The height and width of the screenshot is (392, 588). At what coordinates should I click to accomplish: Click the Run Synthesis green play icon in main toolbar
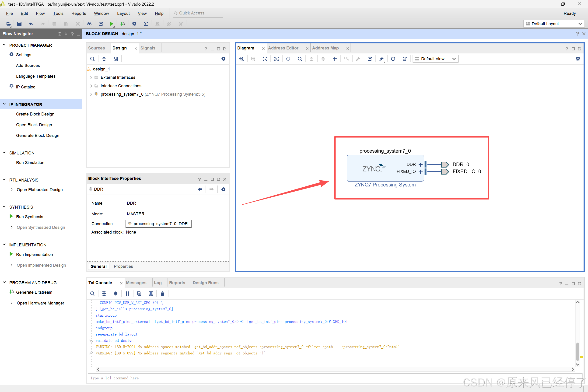(112, 24)
